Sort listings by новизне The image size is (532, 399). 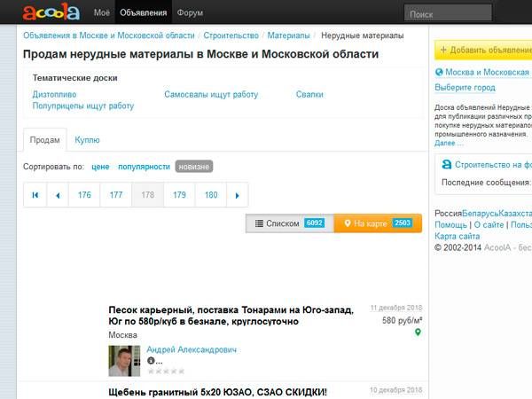[193, 166]
